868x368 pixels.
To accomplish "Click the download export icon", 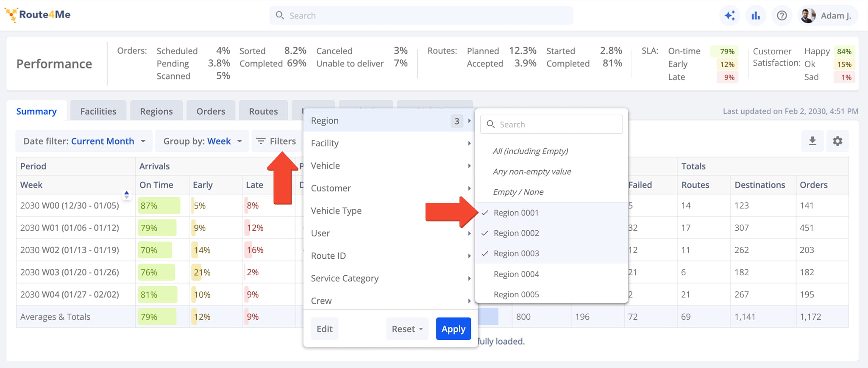I will 812,141.
